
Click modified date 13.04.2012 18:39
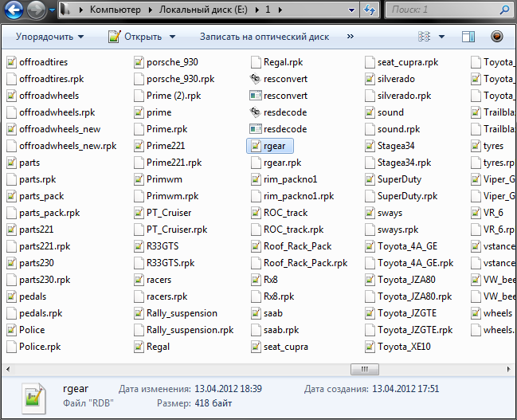(228, 389)
